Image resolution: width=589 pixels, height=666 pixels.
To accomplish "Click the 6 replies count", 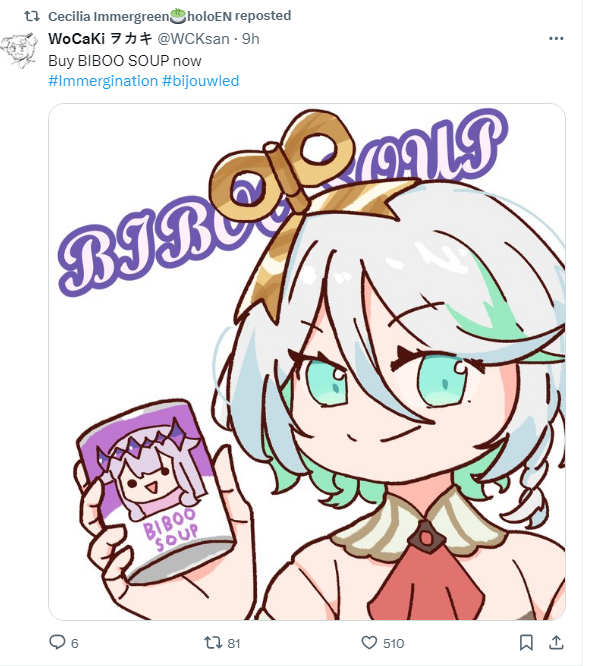I will (x=74, y=643).
